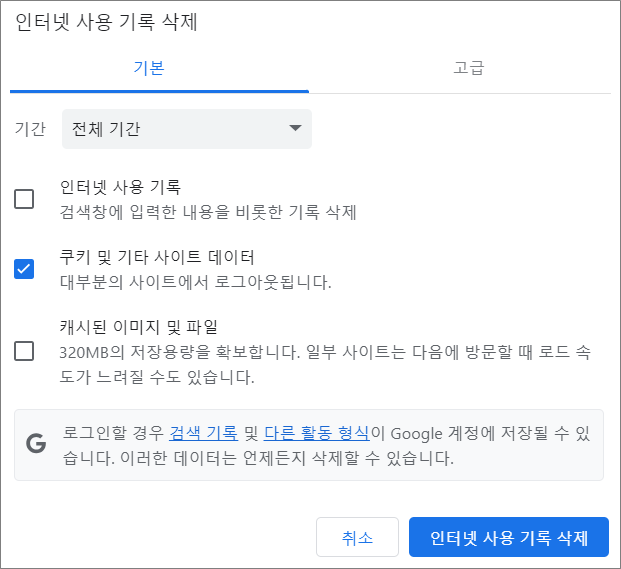This screenshot has height=569, width=621.
Task: Click the 인터넷 사용 기록 삭제 dialog title
Action: pyautogui.click(x=106, y=22)
